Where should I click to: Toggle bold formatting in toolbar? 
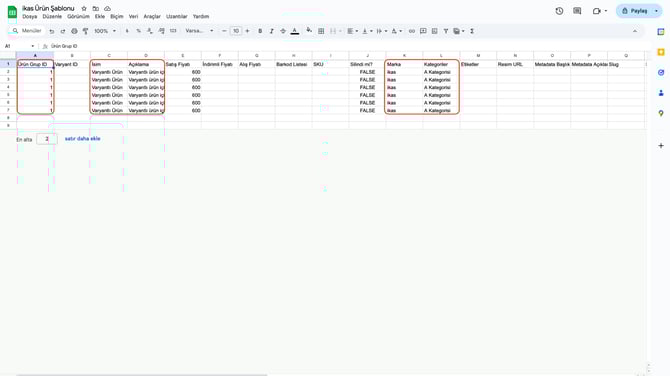260,31
